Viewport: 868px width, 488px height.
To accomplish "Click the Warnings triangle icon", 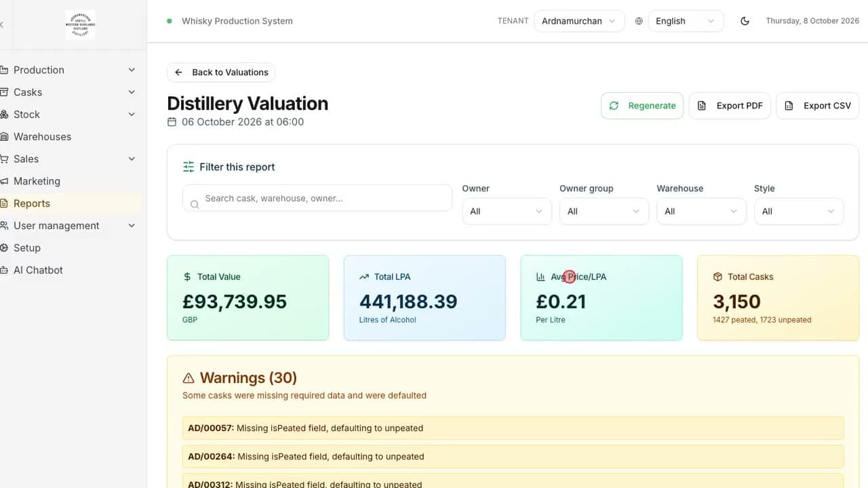I will (x=189, y=378).
